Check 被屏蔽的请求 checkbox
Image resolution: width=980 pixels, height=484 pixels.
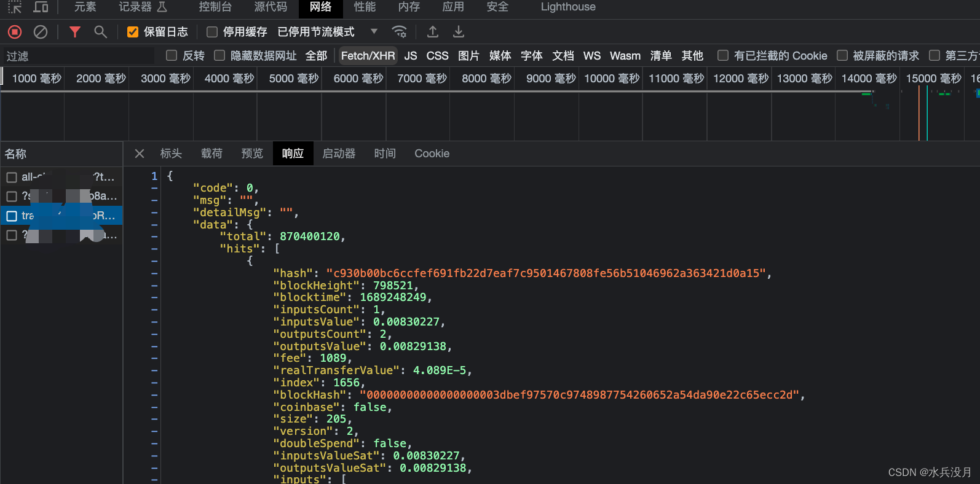pos(842,55)
